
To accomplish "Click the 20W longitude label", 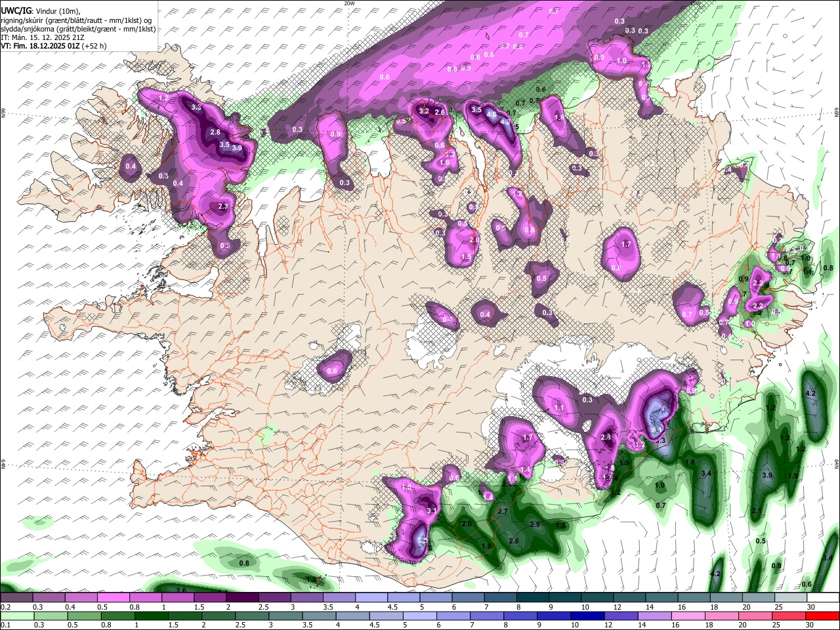I will coord(349,3).
